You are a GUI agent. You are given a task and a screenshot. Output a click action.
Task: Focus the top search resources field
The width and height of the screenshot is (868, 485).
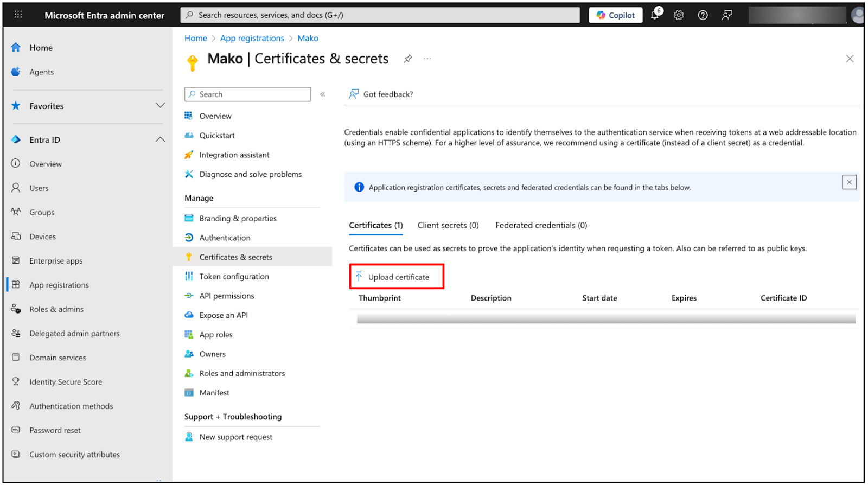pyautogui.click(x=380, y=15)
